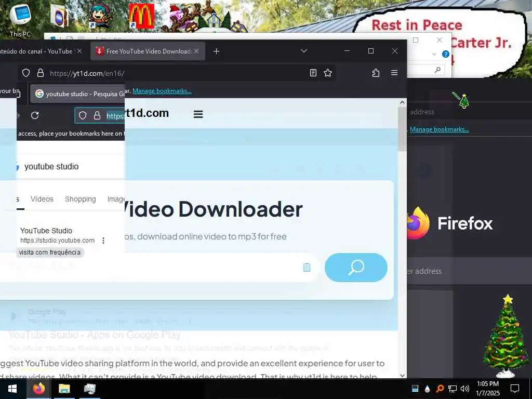
Task: Open the Firefox application menu
Action: (394, 73)
